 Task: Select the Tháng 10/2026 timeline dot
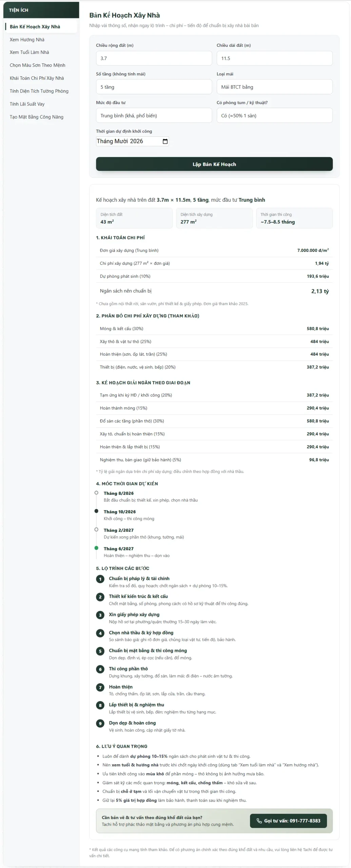click(x=96, y=511)
